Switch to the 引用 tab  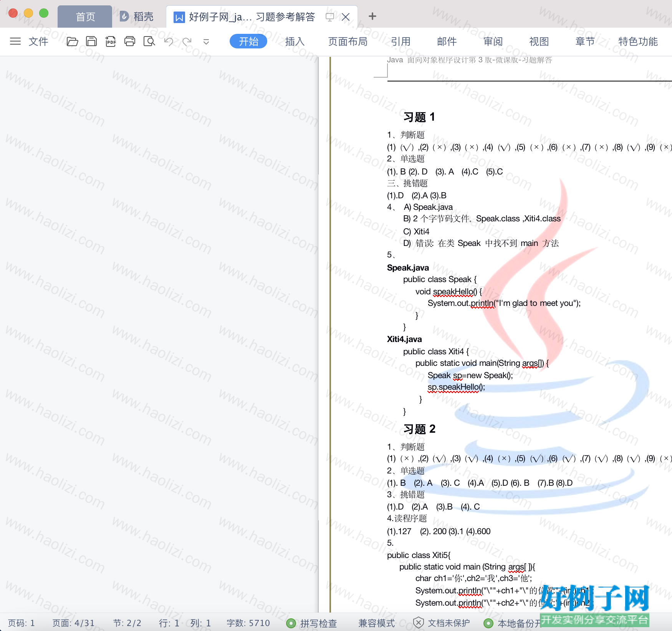coord(401,41)
